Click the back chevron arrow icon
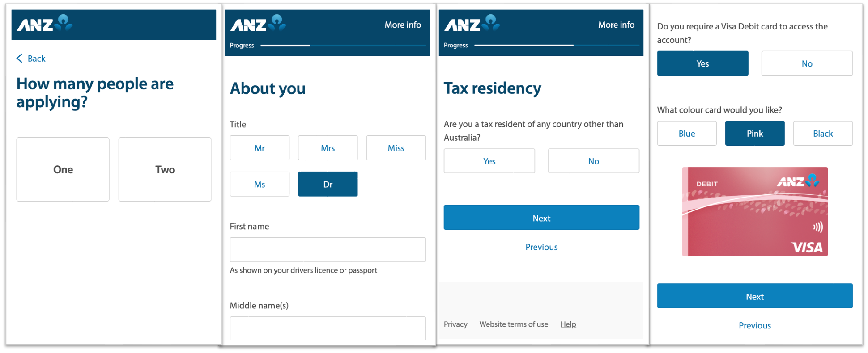The height and width of the screenshot is (353, 868). click(19, 59)
